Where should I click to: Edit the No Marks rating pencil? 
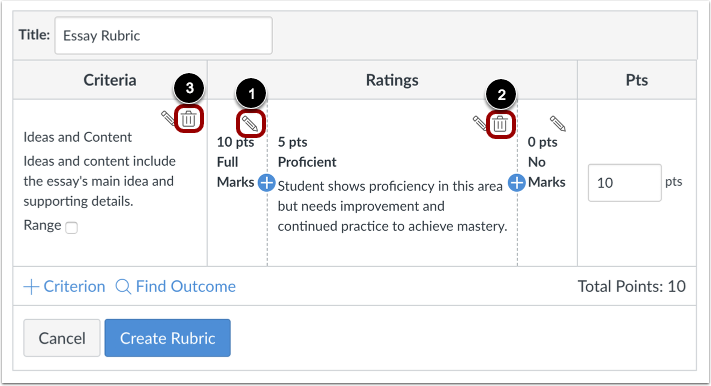558,123
